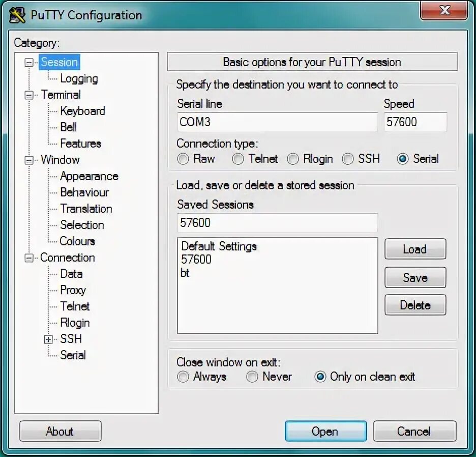476x457 pixels.
Task: Open the Appearance settings category
Action: [90, 177]
